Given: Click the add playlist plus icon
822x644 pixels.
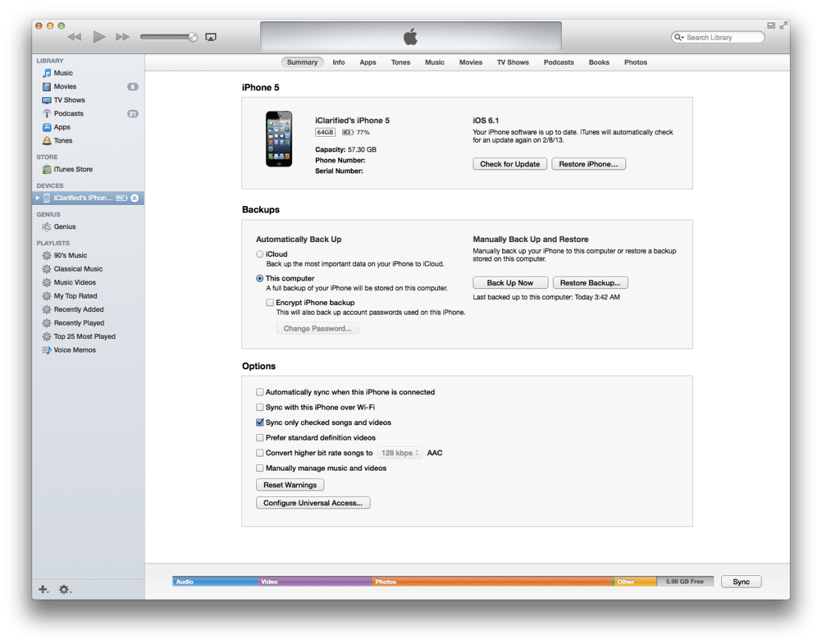Looking at the screenshot, I should [x=43, y=589].
